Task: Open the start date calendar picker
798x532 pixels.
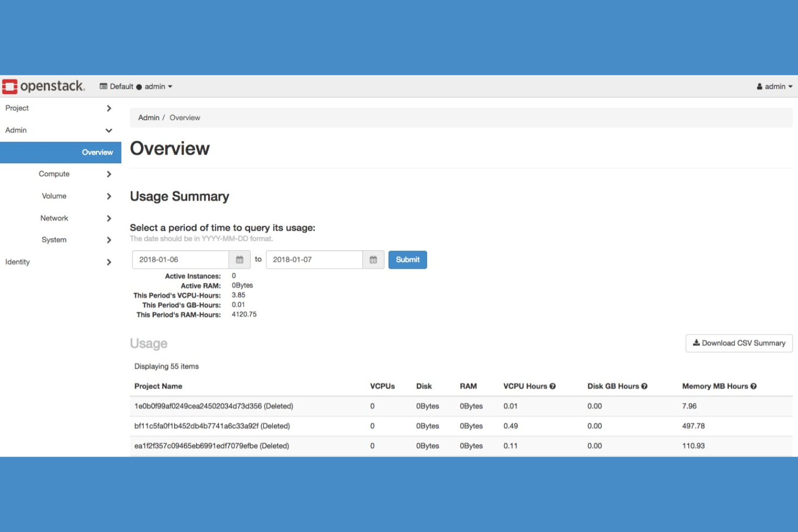Action: 239,259
